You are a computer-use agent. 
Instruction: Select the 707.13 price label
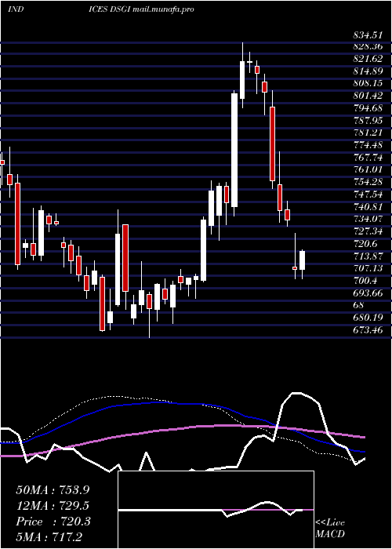click(x=368, y=268)
